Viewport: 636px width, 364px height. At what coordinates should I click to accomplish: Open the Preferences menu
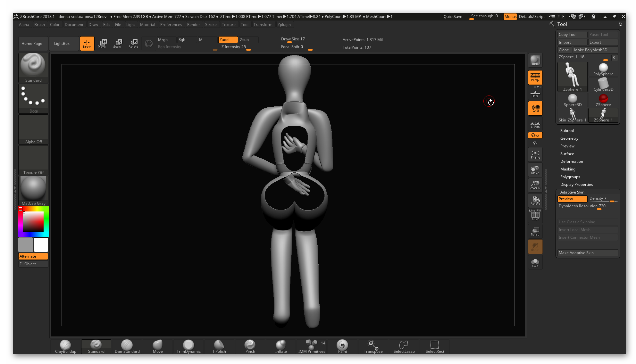[x=171, y=24]
